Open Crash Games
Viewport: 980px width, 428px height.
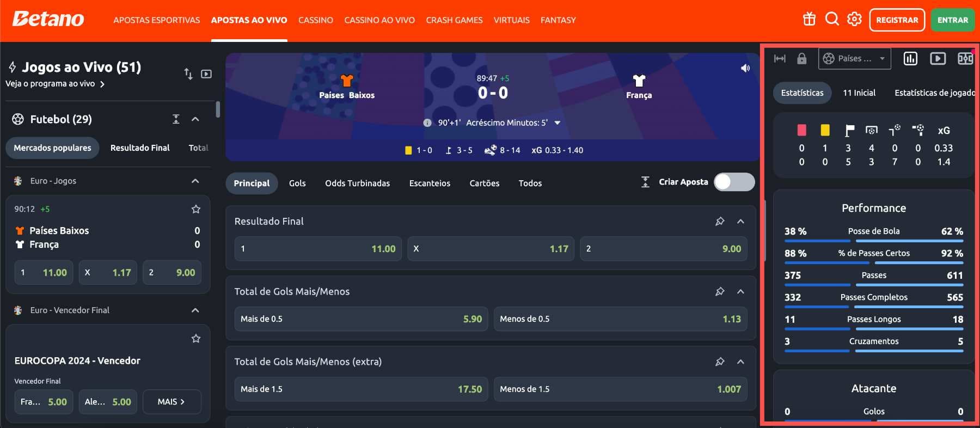(454, 20)
